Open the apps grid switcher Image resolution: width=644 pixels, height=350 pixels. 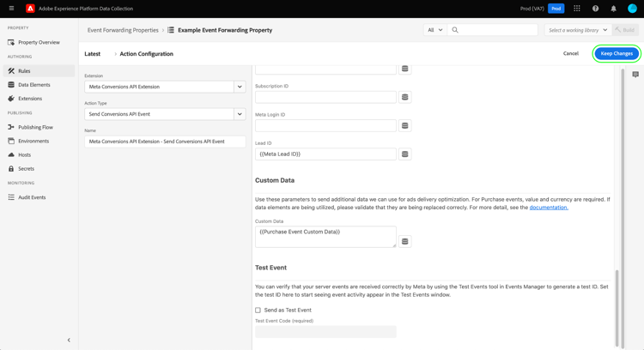click(x=577, y=9)
